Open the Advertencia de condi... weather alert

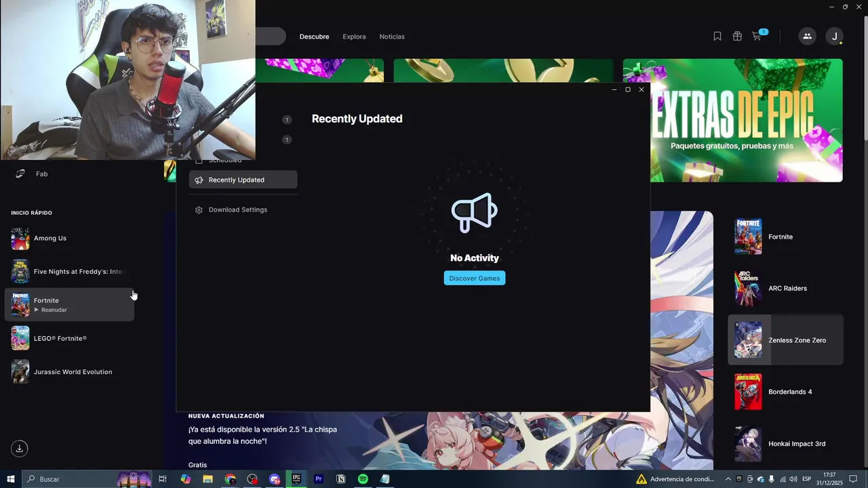pyautogui.click(x=675, y=479)
